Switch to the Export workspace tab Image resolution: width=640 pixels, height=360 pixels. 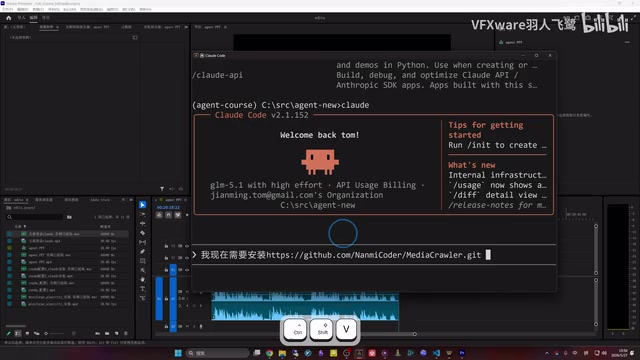[x=46, y=18]
